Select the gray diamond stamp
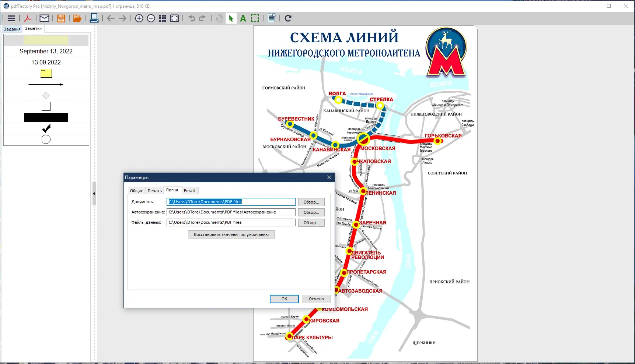Viewport: 635px width, 364px height. (x=46, y=95)
